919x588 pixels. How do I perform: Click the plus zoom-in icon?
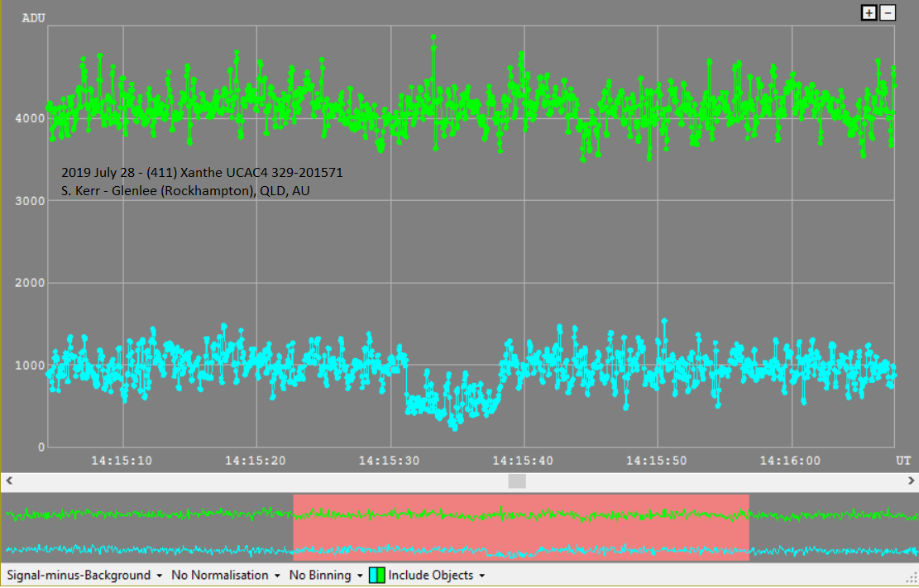869,12
